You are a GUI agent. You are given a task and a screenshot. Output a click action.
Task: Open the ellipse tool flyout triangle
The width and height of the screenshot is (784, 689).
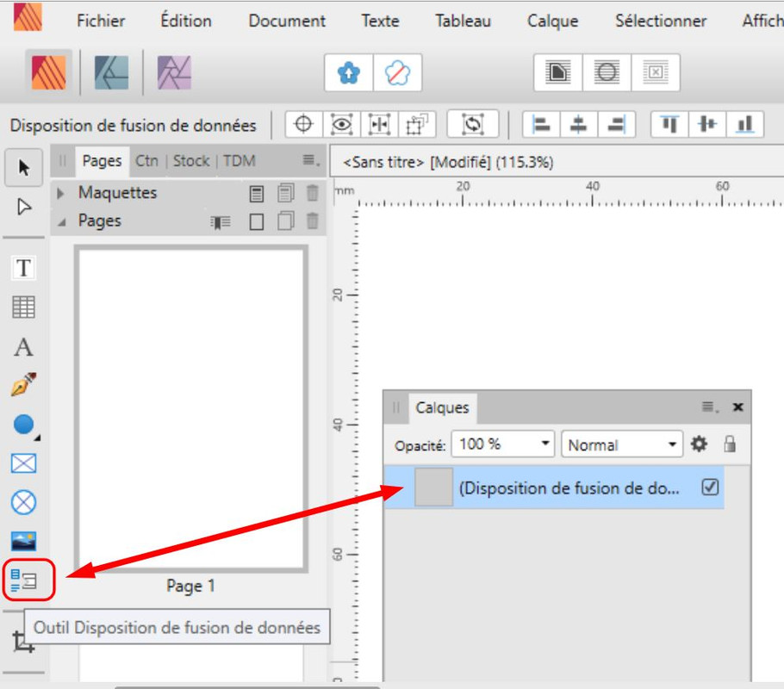(38, 438)
